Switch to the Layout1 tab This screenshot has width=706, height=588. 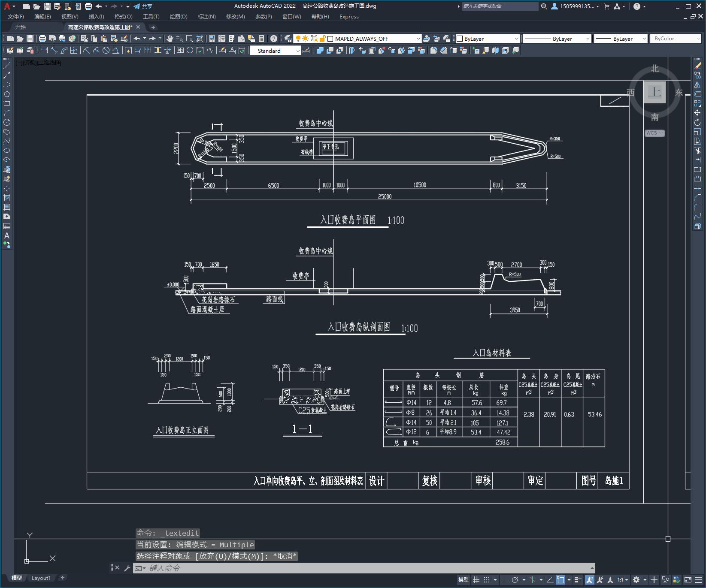[41, 578]
